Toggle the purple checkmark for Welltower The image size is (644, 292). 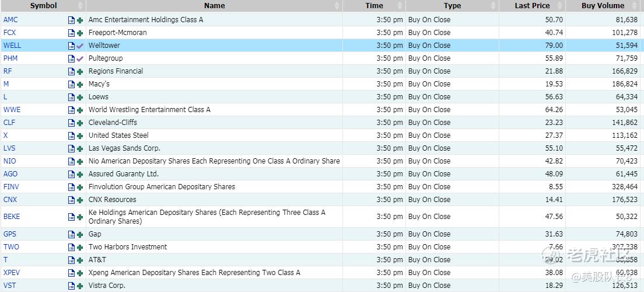80,46
